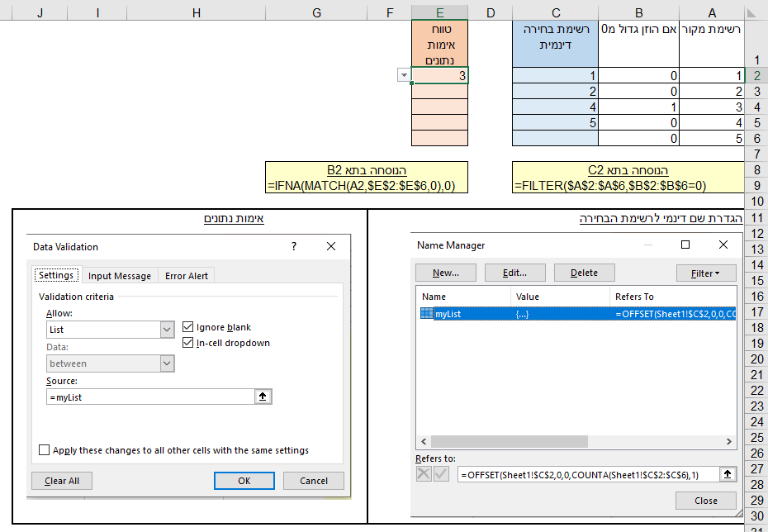The width and height of the screenshot is (768, 532).
Task: Close the Data Validation dialog with X
Action: (331, 246)
